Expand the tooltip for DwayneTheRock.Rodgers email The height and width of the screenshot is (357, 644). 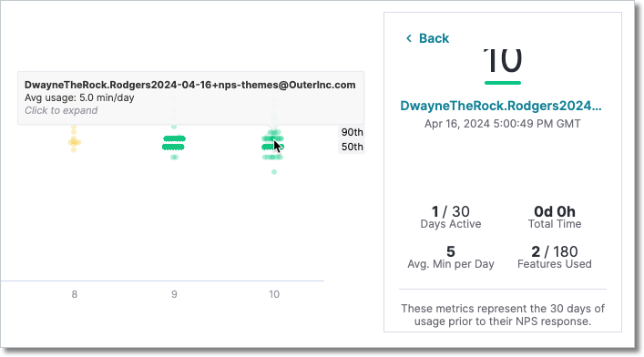click(61, 110)
